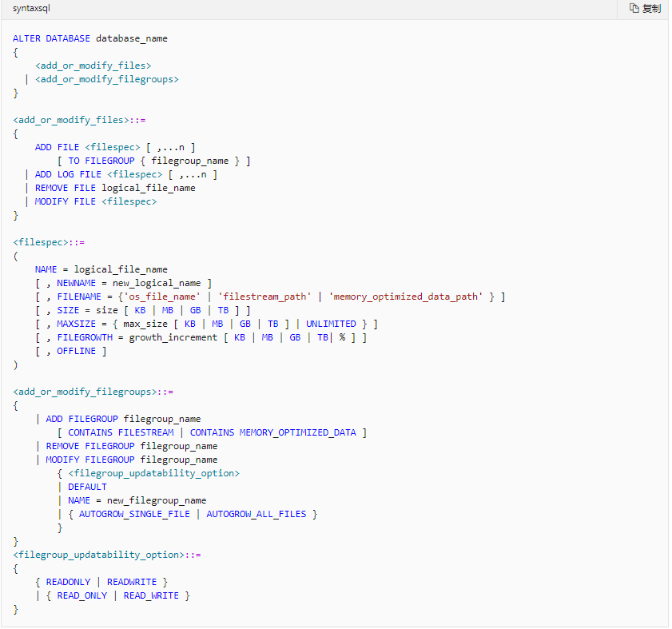
Task: Click ADD FILEGROUP filegroup_name
Action: 123,420
